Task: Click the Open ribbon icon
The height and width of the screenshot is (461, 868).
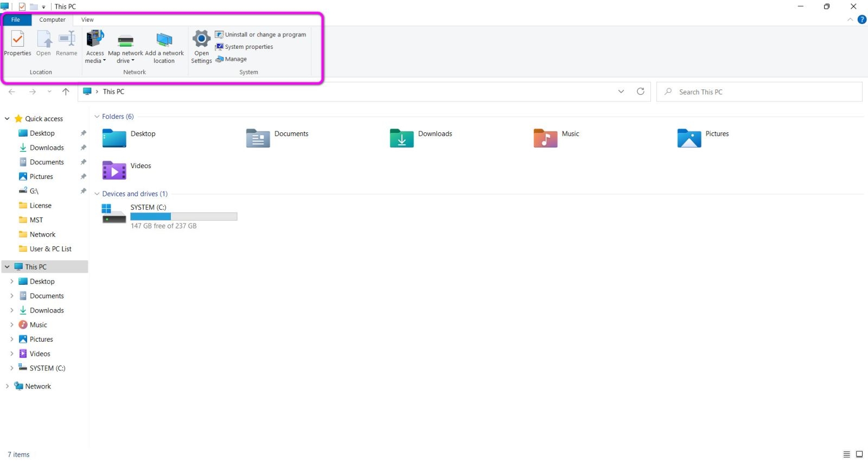Action: [43, 43]
